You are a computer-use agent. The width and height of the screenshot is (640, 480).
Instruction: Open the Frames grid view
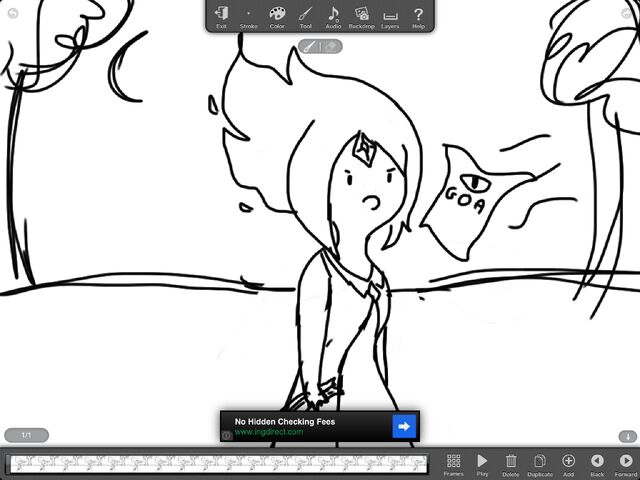(453, 465)
